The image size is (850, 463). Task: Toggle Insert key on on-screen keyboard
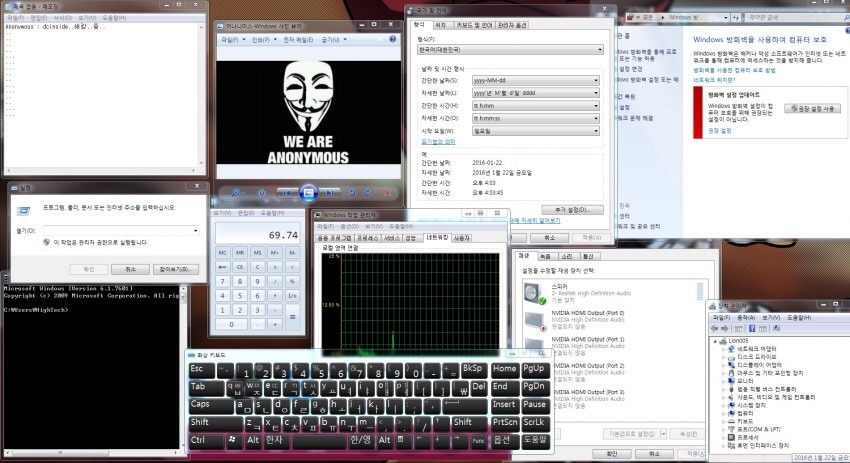click(504, 405)
